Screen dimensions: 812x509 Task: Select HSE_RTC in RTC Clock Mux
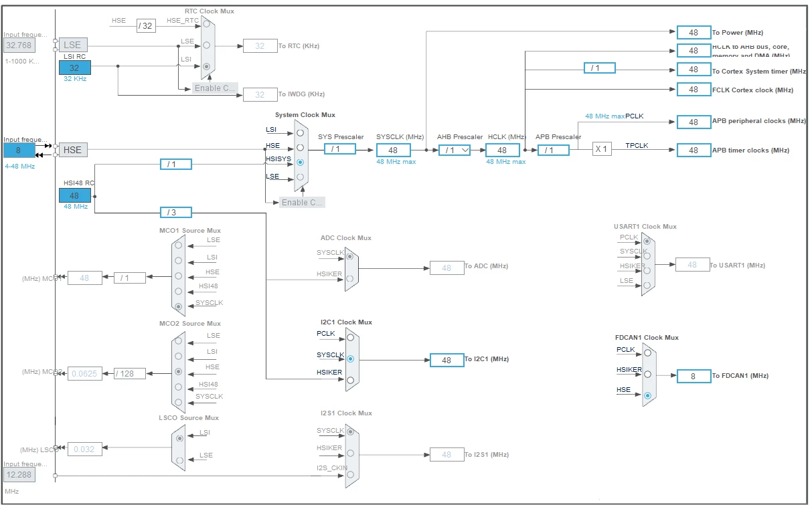pyautogui.click(x=206, y=24)
